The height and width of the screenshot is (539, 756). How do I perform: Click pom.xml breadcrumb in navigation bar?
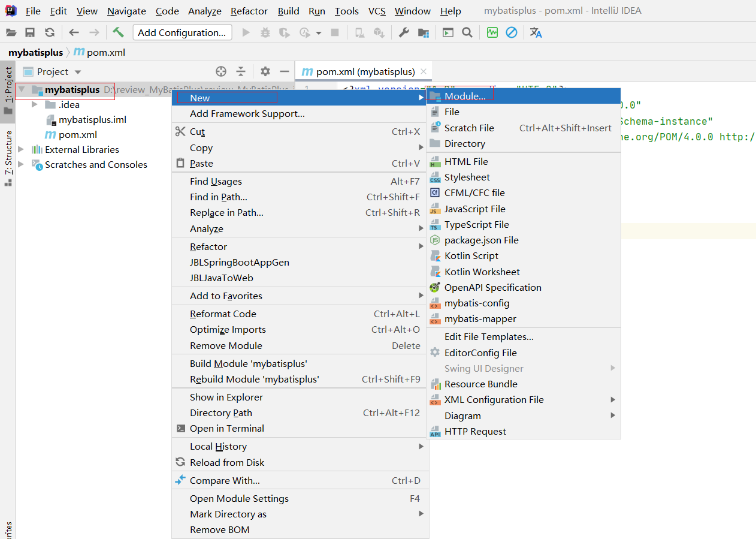[99, 52]
